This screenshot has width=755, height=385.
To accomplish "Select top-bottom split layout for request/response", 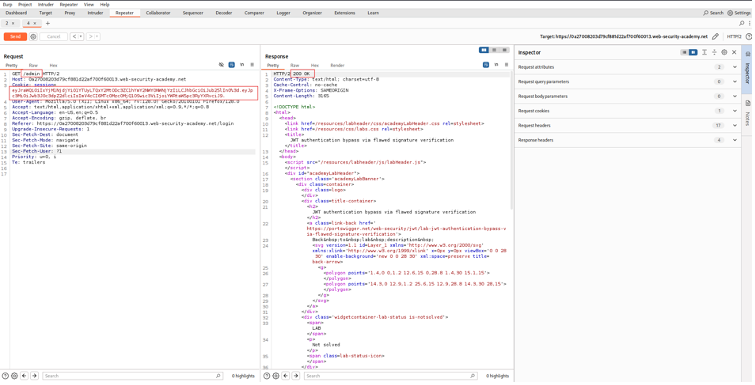I will point(494,50).
